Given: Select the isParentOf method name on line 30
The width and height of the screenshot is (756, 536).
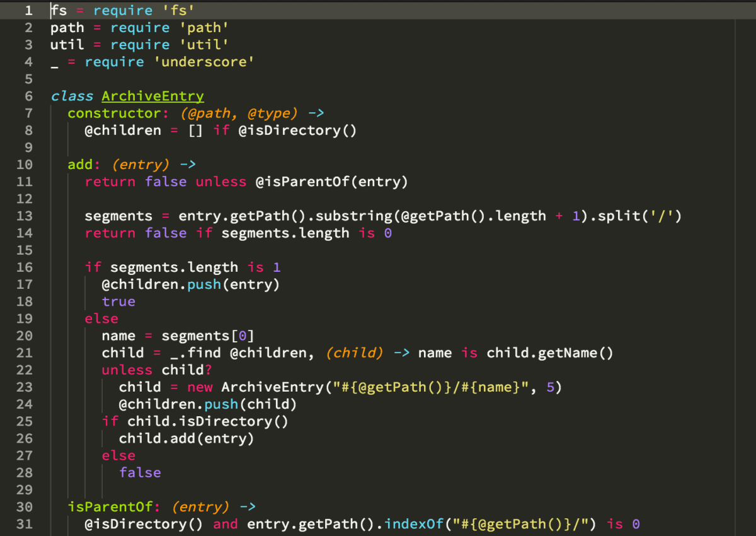Looking at the screenshot, I should point(111,506).
